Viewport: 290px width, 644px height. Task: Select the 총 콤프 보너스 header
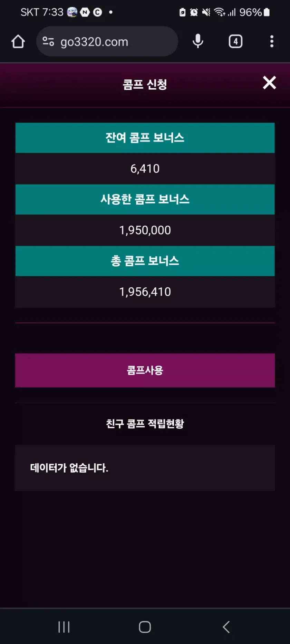[145, 261]
